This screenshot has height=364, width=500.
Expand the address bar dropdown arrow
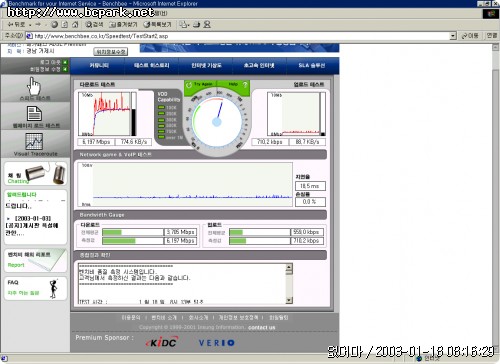point(453,36)
